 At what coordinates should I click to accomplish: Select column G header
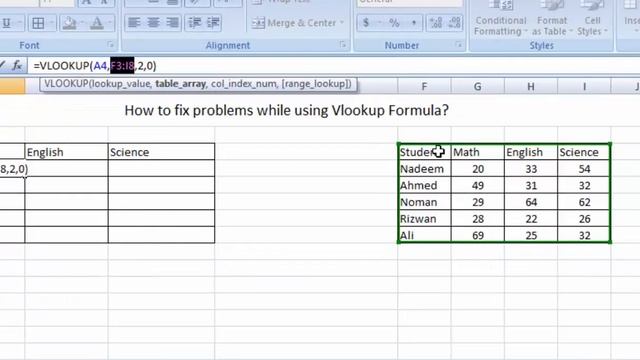478,86
